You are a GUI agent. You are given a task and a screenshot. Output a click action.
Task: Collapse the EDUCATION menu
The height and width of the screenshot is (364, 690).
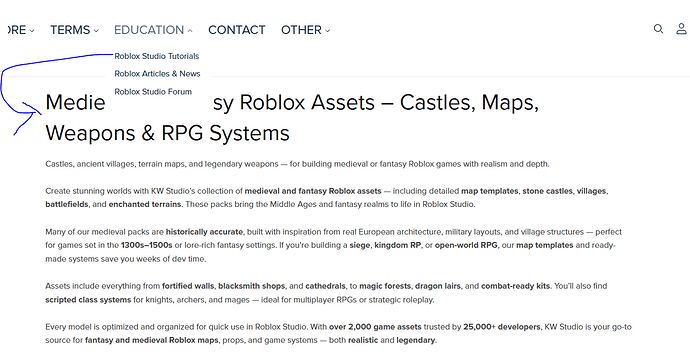tap(153, 30)
